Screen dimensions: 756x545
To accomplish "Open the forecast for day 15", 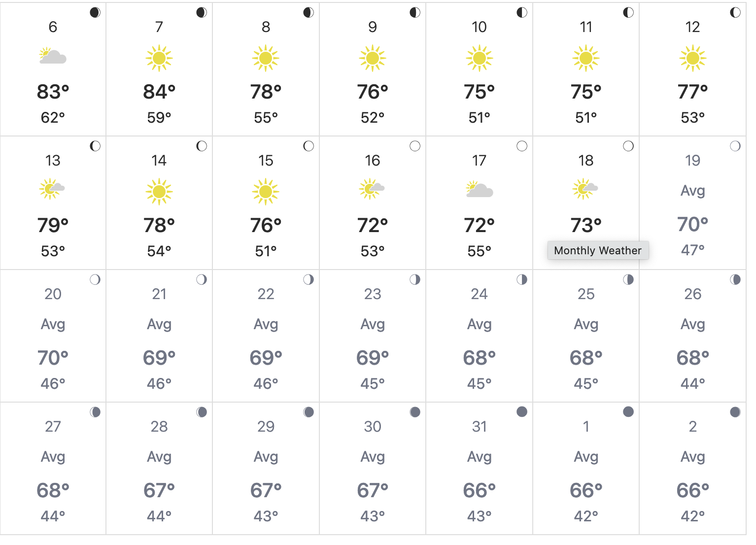I will point(266,203).
